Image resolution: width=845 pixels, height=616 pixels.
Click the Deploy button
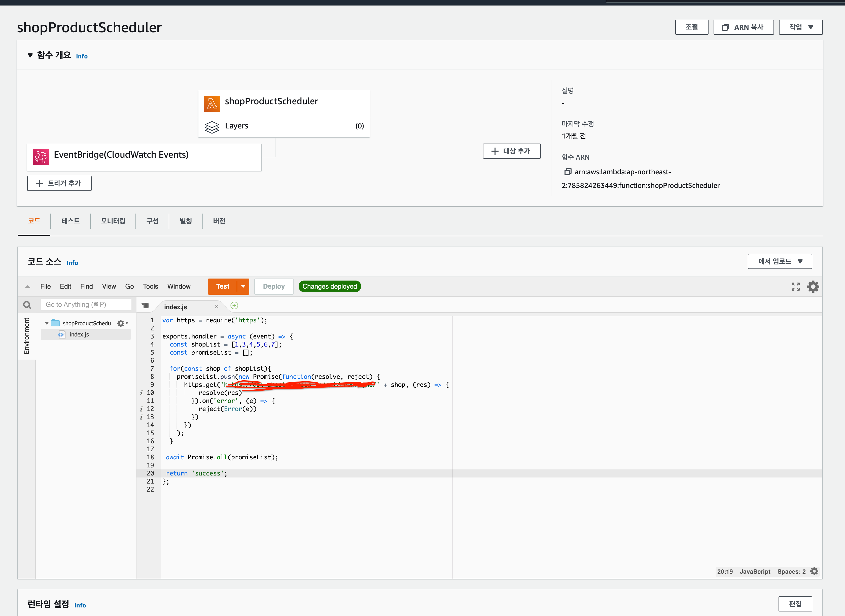(x=274, y=286)
